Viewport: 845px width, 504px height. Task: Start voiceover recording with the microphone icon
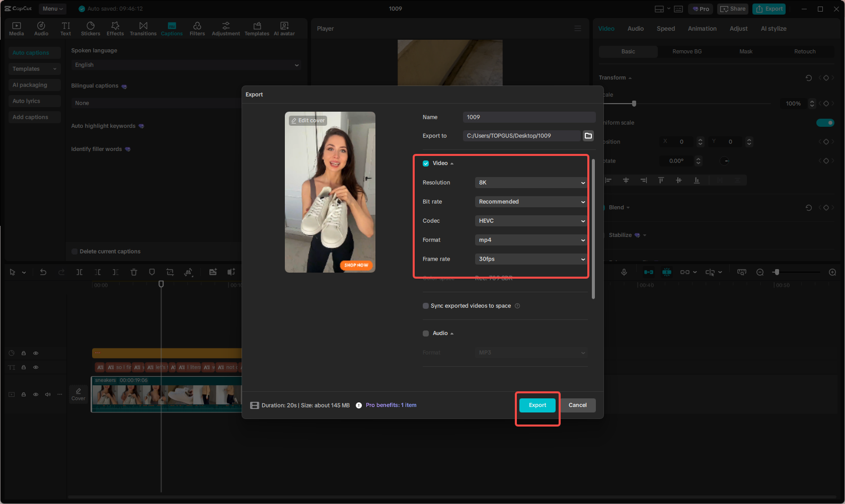click(x=624, y=272)
